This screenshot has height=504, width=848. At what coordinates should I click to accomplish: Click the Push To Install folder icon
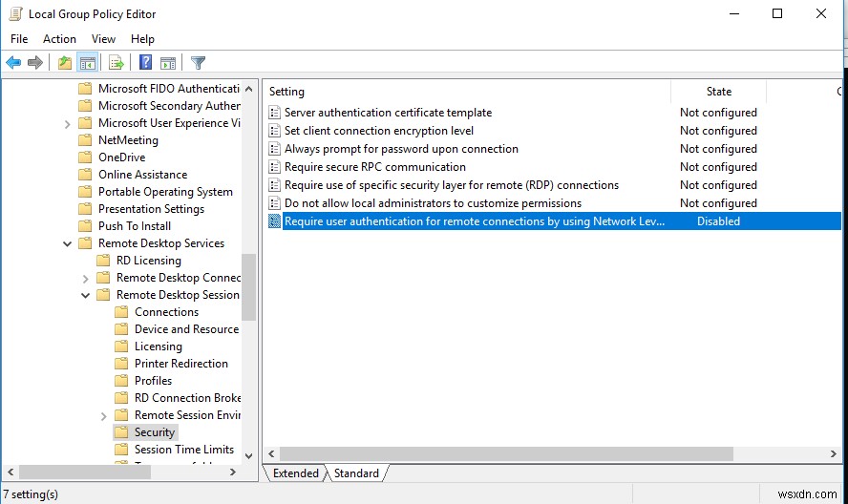tap(85, 226)
